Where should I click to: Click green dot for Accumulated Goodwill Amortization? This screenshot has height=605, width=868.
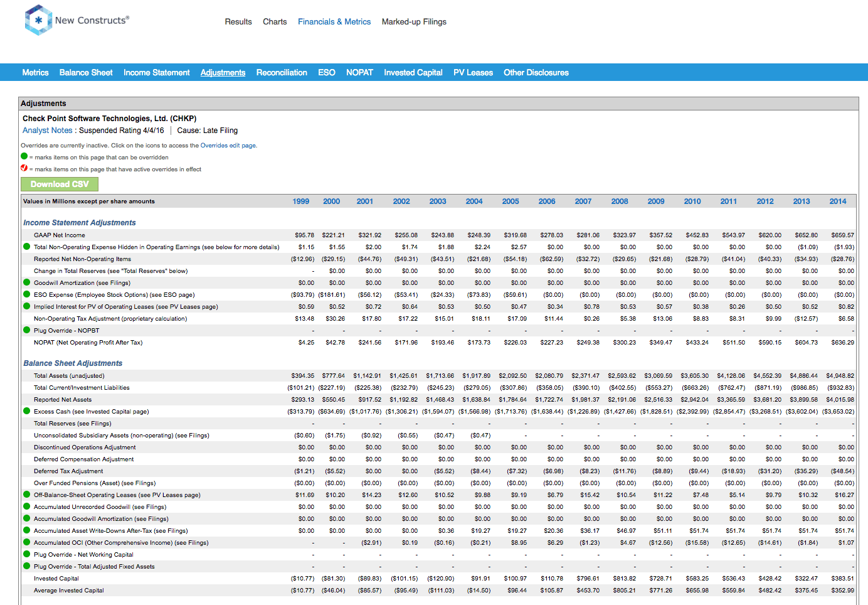(26, 518)
